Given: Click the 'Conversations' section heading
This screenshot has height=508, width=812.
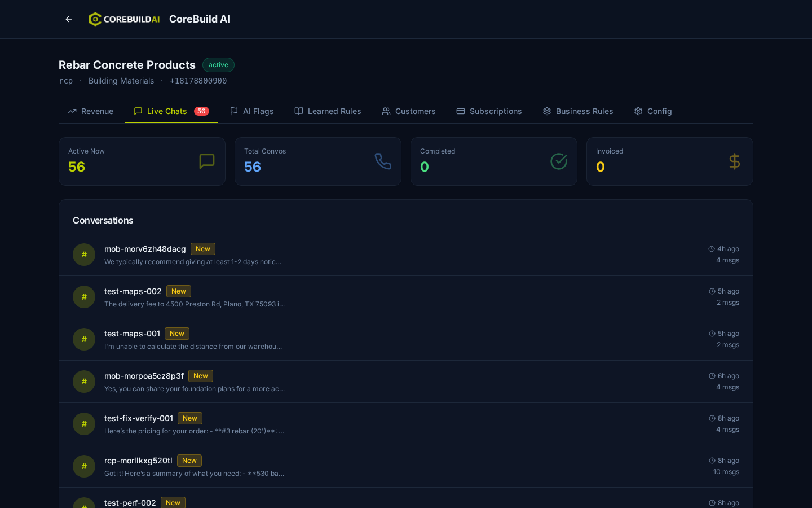Looking at the screenshot, I should click(x=103, y=220).
